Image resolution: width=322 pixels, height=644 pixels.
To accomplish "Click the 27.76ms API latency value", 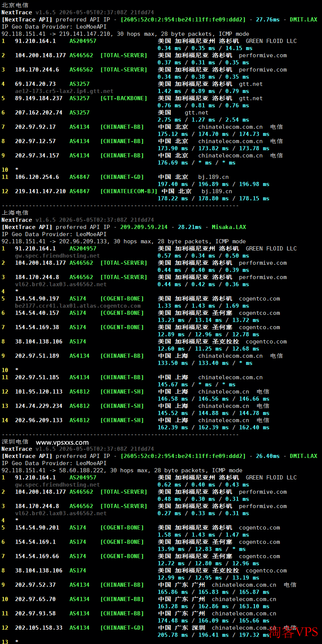I will (x=268, y=20).
